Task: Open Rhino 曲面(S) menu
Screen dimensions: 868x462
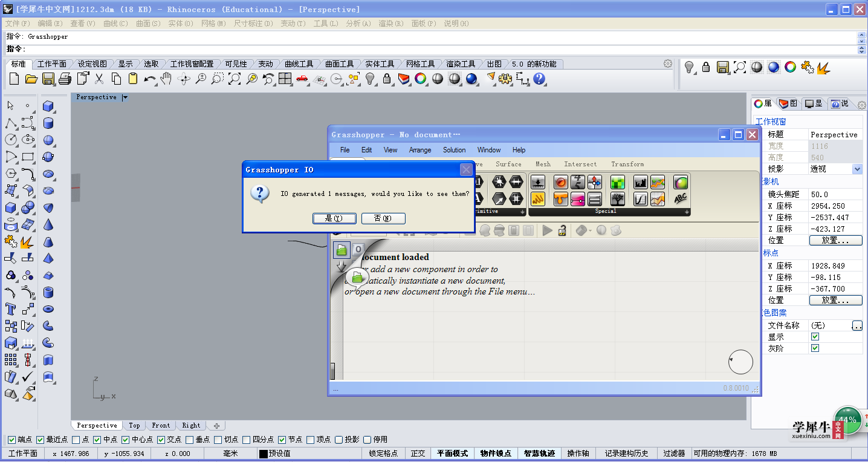Action: click(148, 24)
